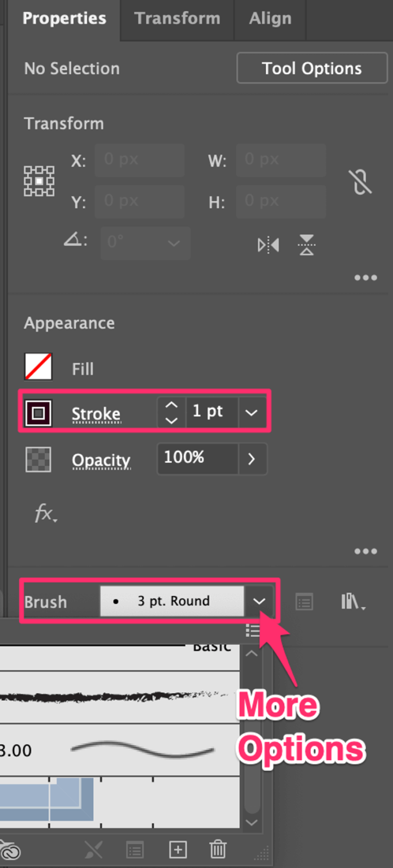Click the remove brush stroke icon
393x868 pixels.
click(93, 849)
